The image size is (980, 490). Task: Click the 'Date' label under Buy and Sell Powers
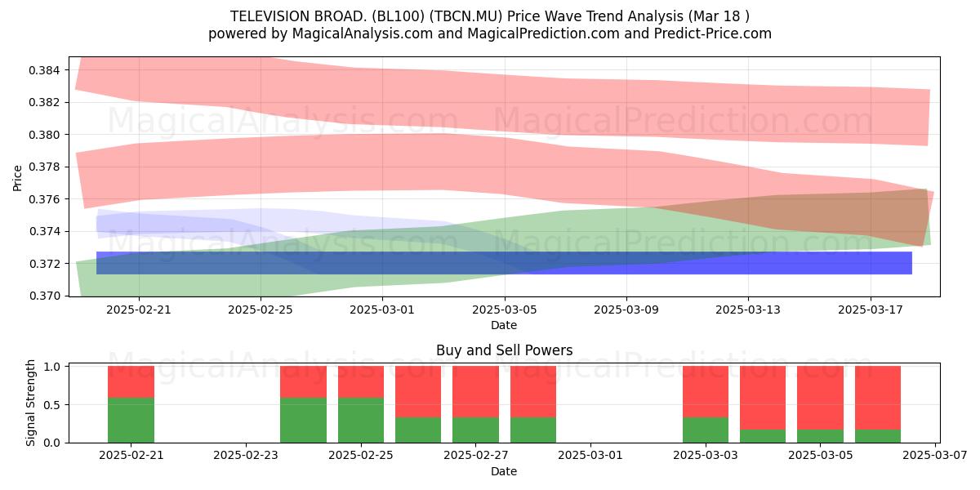point(504,471)
